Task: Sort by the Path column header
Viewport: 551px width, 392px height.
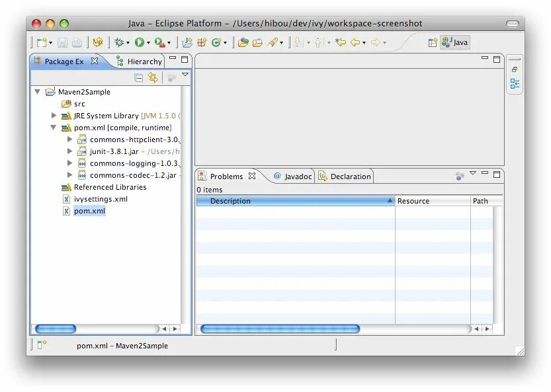Action: (x=487, y=201)
